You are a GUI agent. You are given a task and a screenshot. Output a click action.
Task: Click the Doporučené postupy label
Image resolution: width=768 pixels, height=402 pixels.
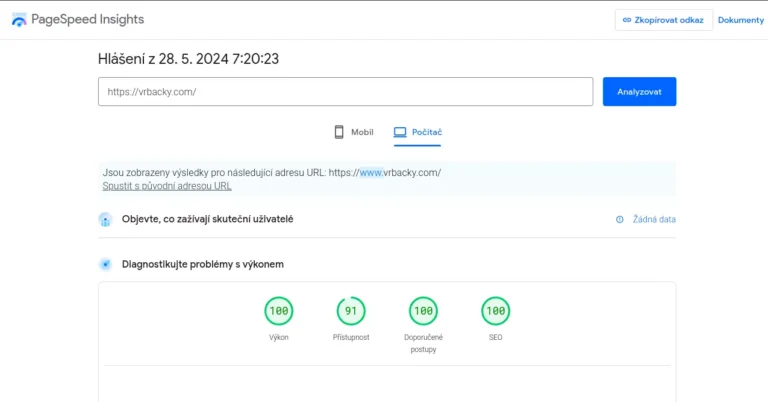point(423,343)
